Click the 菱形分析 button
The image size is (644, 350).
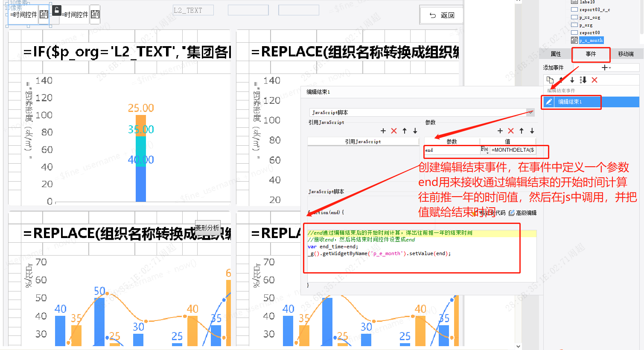(208, 228)
